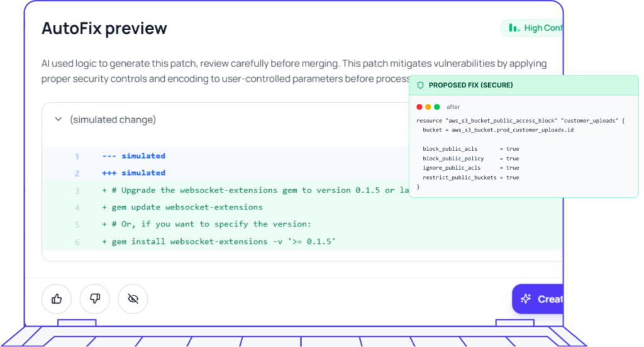Screen dimensions: 644x347
Task: Click the red dot in code window
Action: tap(419, 107)
